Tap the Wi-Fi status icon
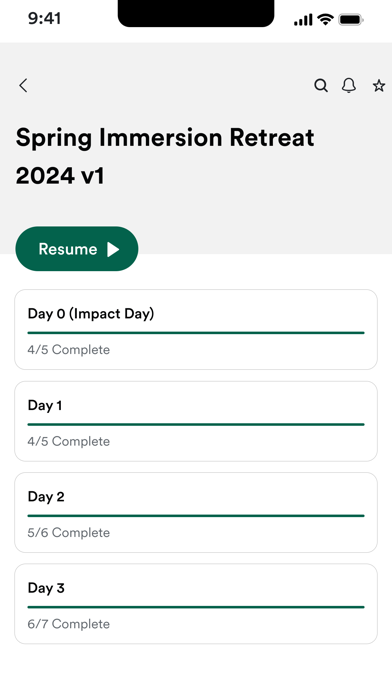Viewport: 392px width, 696px height. tap(325, 20)
